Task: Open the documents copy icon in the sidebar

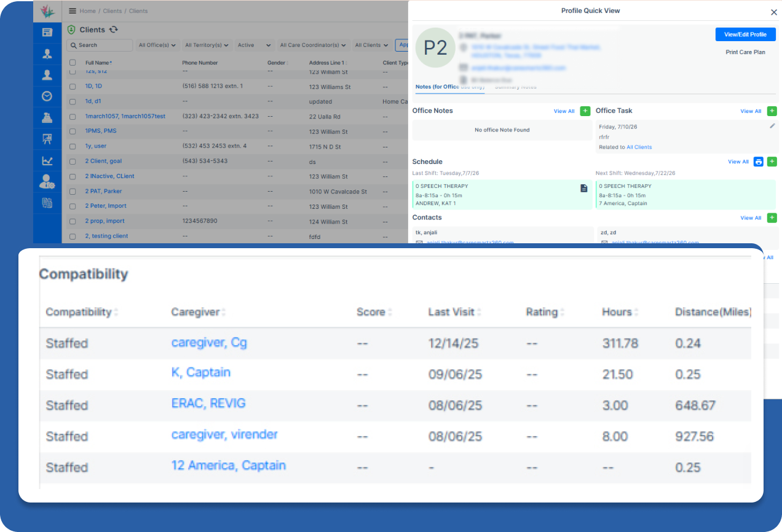Action: 47,203
